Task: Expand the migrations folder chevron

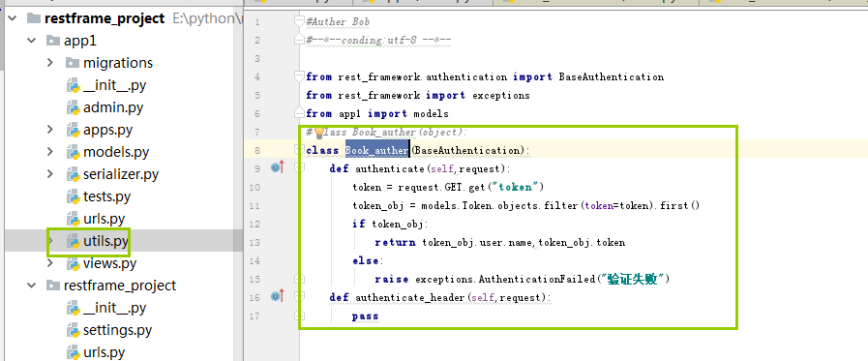Action: pos(50,63)
